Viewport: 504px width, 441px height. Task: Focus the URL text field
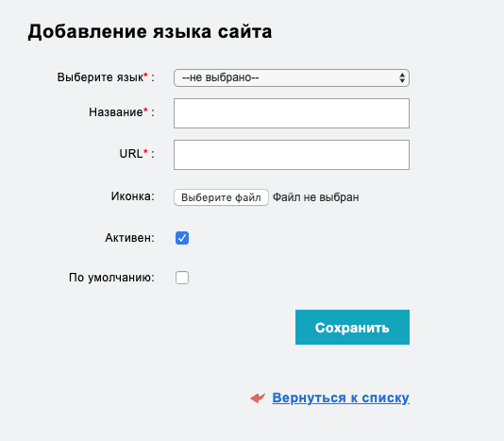coord(292,155)
